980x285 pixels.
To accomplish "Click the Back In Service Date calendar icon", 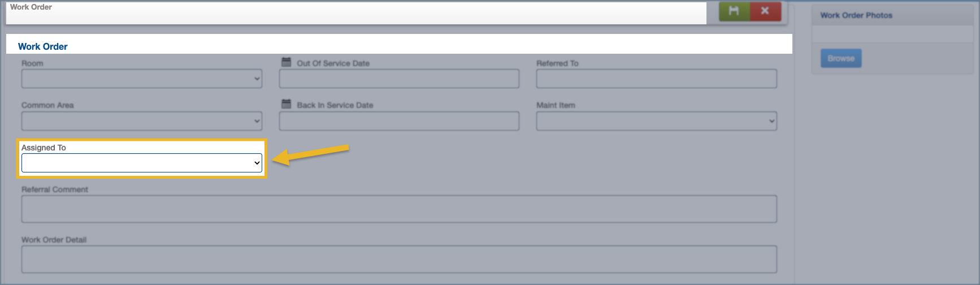I will [x=287, y=104].
